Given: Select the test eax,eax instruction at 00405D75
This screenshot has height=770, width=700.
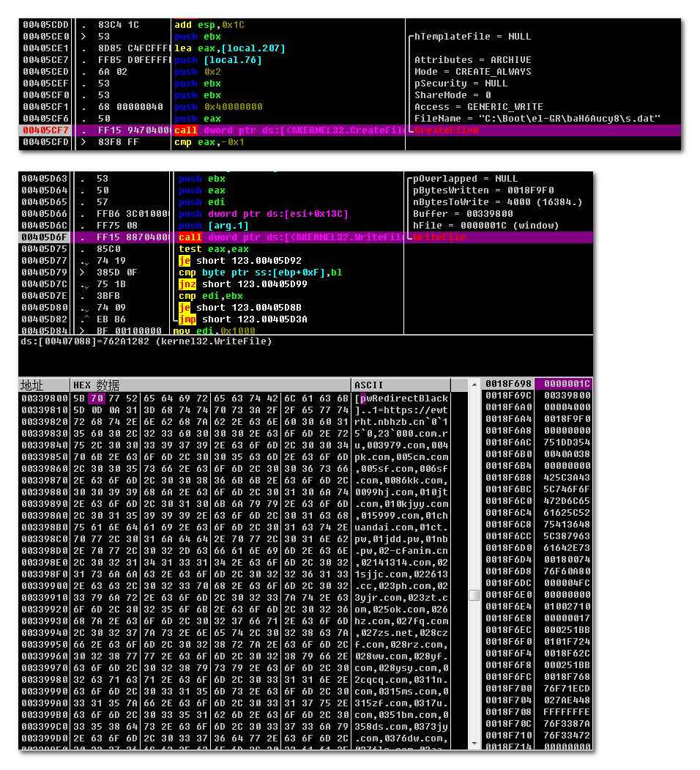Looking at the screenshot, I should coord(214,249).
